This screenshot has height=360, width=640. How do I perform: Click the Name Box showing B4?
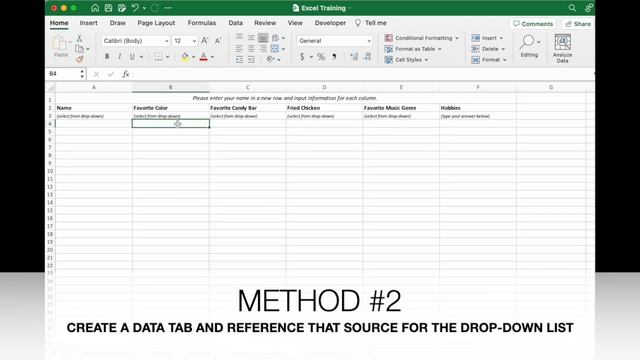[x=66, y=74]
